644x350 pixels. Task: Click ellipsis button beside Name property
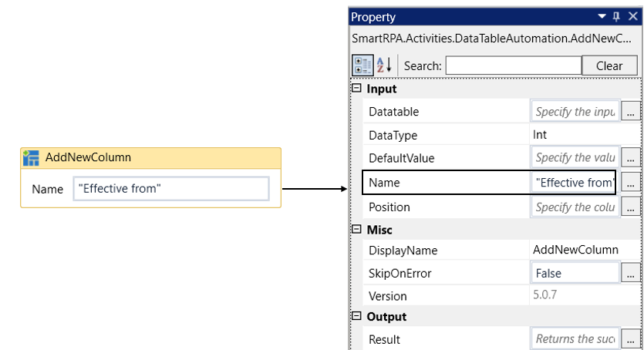point(630,183)
